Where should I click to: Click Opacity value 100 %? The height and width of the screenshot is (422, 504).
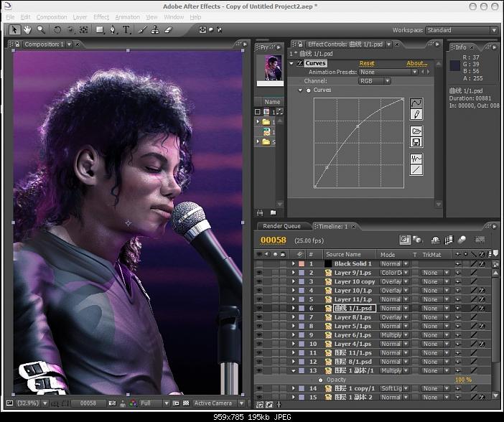(x=463, y=380)
